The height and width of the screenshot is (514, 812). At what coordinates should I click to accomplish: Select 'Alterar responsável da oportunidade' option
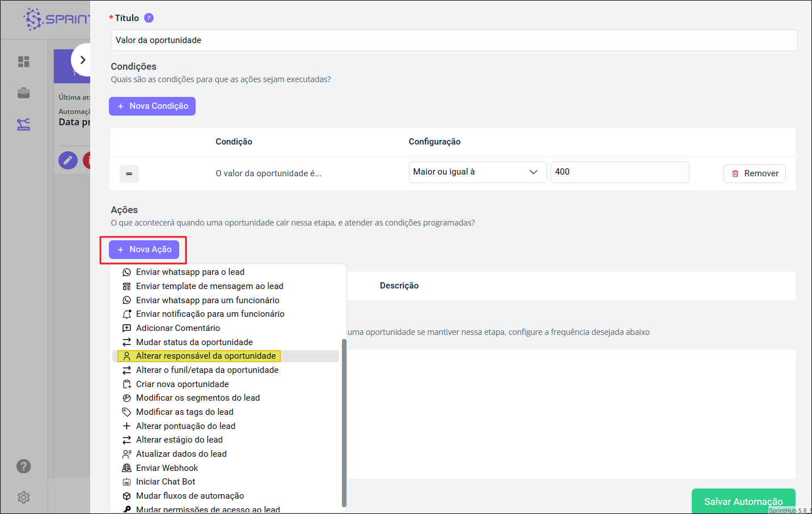pyautogui.click(x=205, y=356)
